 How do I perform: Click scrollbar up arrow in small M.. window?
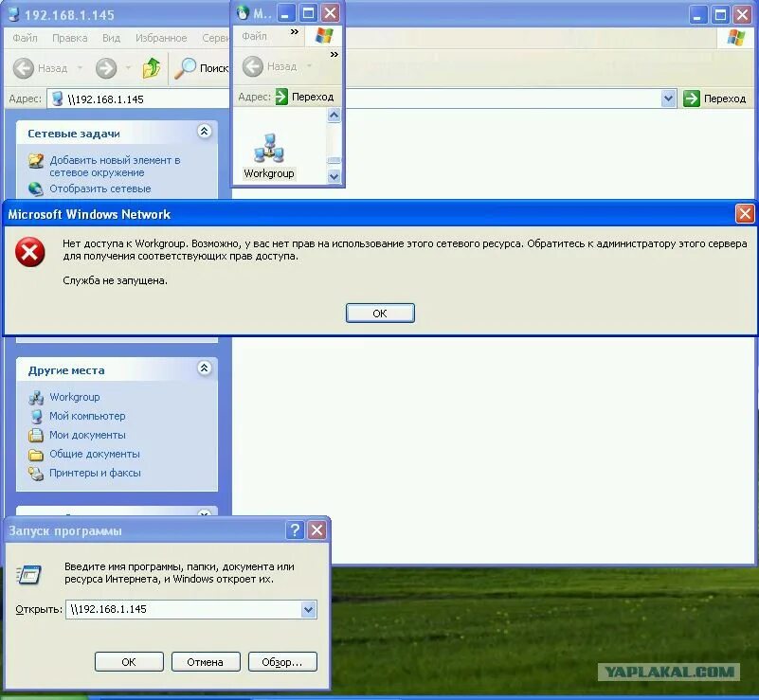pyautogui.click(x=334, y=116)
